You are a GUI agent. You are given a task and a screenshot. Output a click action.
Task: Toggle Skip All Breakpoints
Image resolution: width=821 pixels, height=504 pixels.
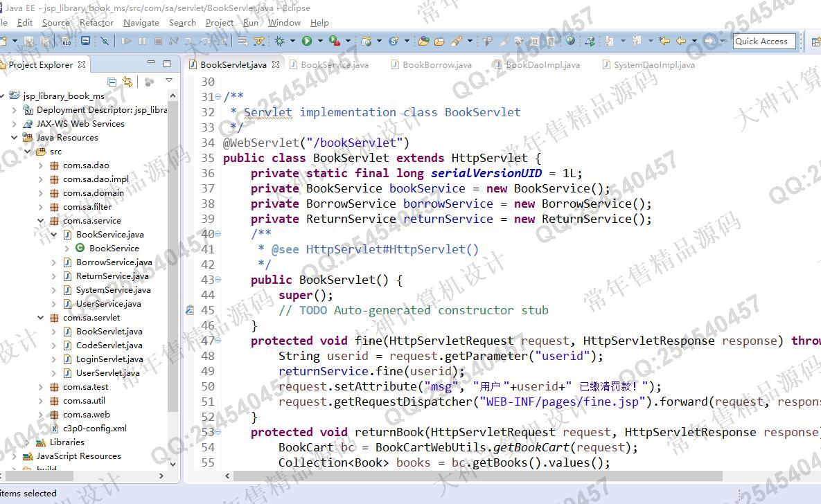pyautogui.click(x=105, y=41)
